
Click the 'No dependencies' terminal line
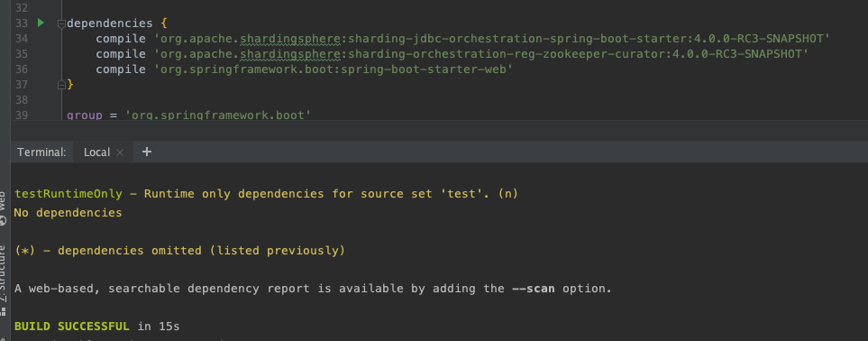click(x=68, y=213)
